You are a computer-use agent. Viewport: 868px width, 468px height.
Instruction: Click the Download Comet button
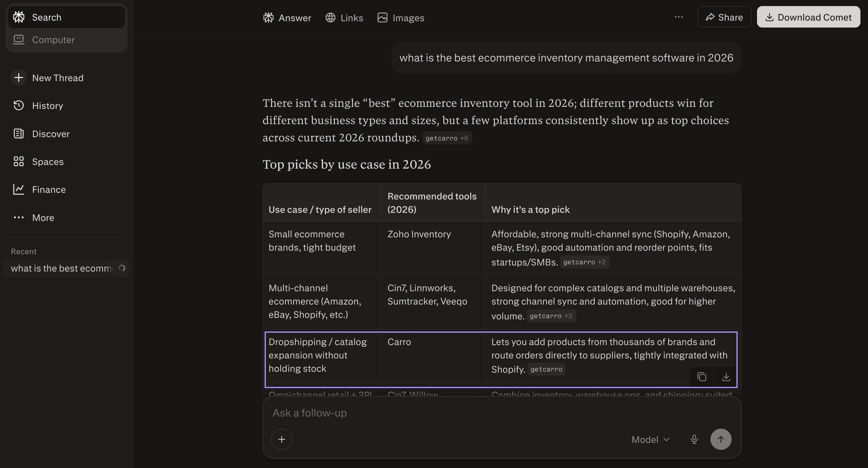click(808, 17)
